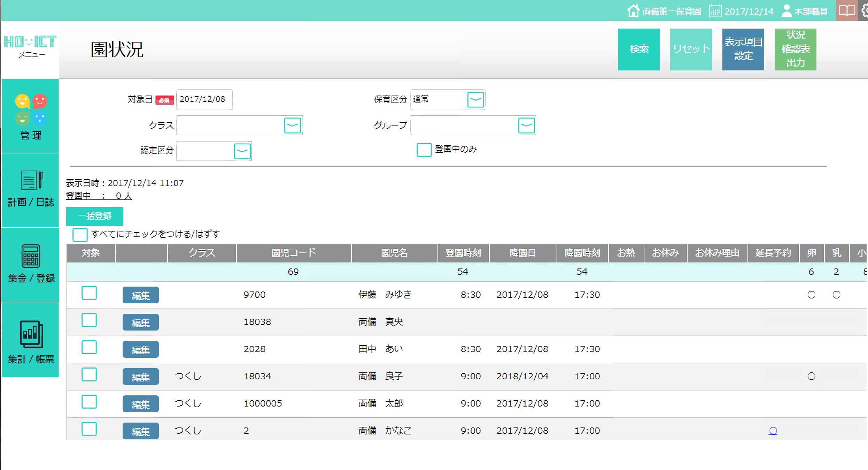Expand the 認定区分 dropdown

coord(242,151)
